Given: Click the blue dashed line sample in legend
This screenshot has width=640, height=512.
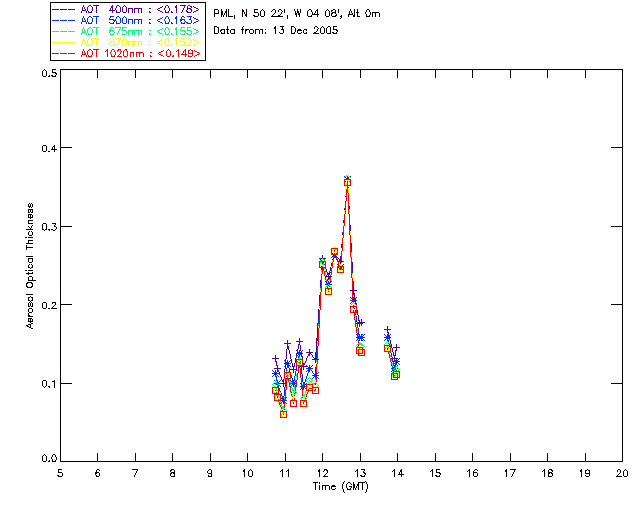Looking at the screenshot, I should [63, 20].
